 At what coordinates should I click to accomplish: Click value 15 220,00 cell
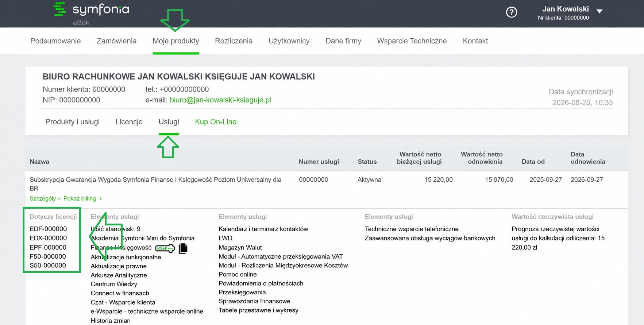[x=439, y=179]
